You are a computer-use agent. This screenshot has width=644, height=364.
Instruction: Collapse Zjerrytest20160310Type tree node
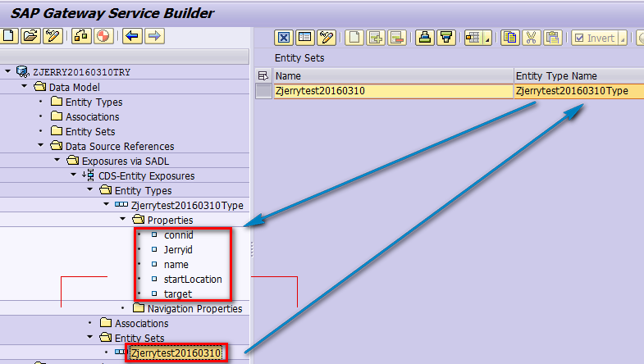(107, 205)
